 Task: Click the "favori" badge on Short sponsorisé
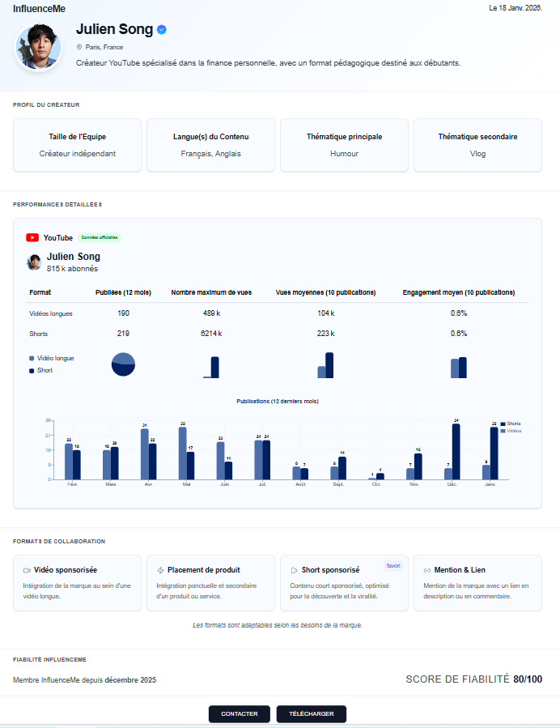coord(392,566)
